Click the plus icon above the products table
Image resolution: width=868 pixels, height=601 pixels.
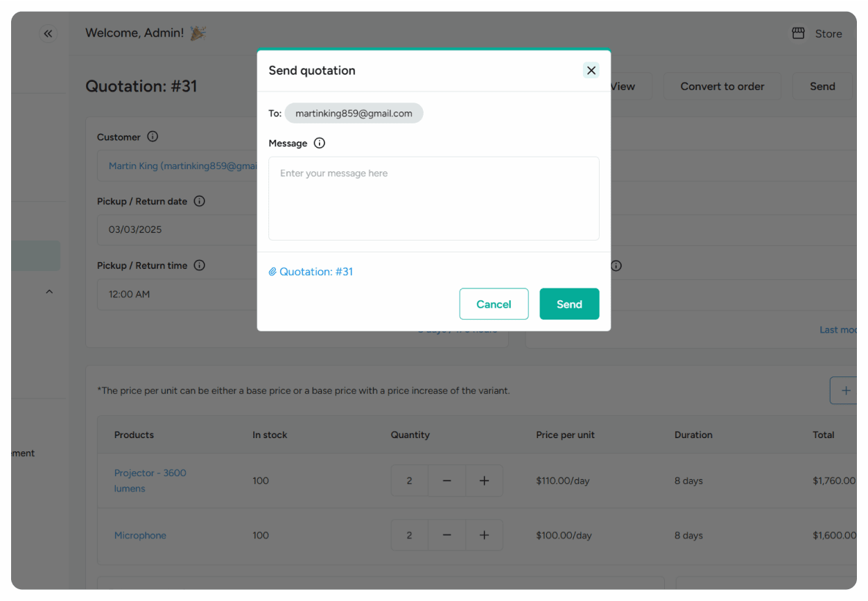pos(844,390)
